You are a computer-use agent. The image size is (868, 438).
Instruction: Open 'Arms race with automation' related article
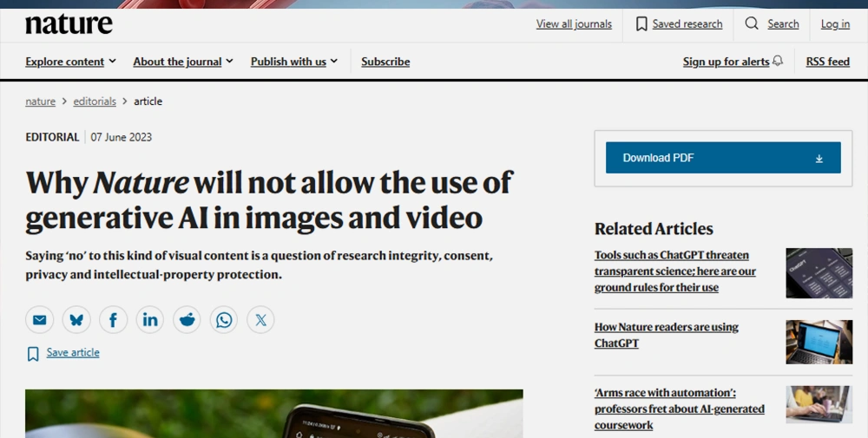coord(680,409)
